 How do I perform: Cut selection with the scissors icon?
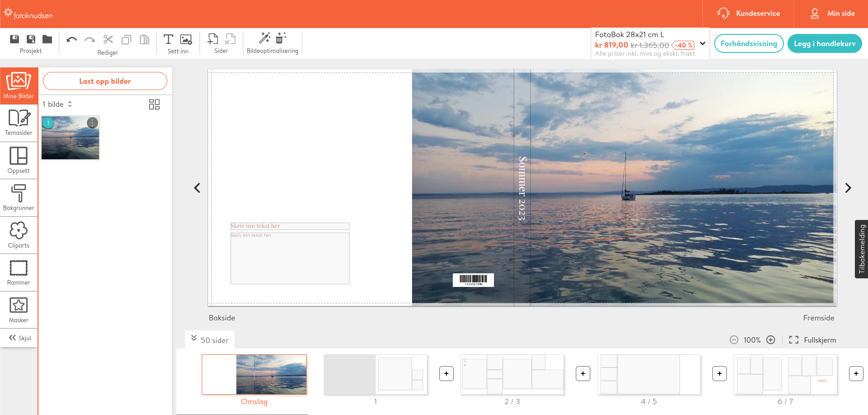pos(108,39)
